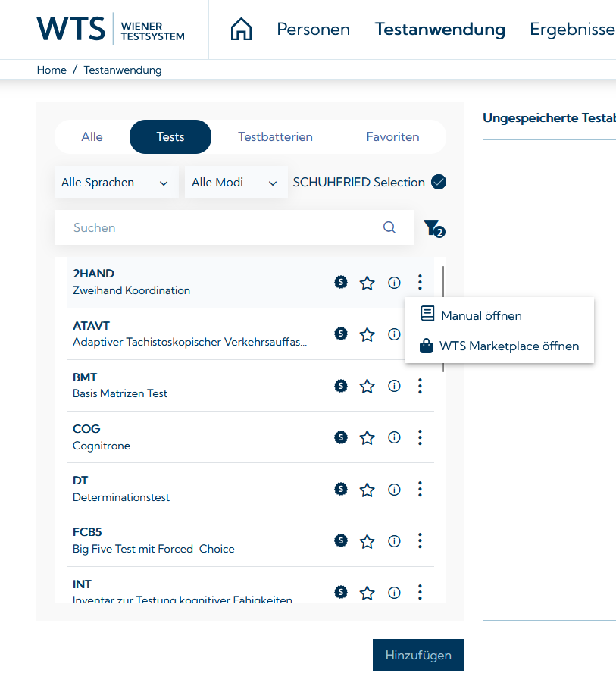
Task: Select Manual öffnen from the context menu
Action: coord(481,315)
